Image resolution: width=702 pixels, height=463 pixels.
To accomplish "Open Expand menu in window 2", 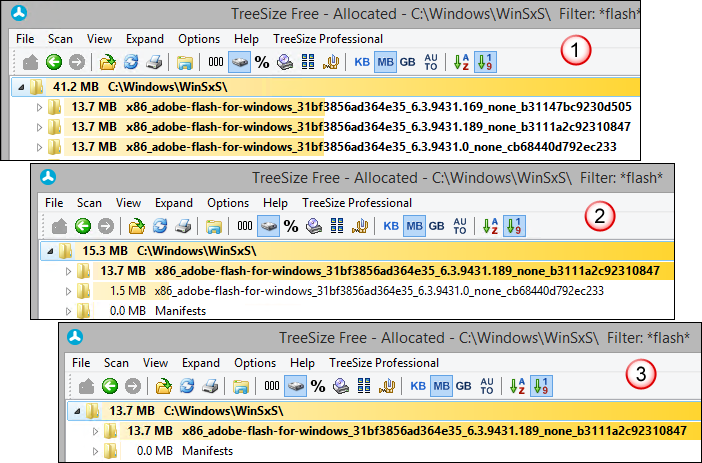I will pyautogui.click(x=174, y=203).
